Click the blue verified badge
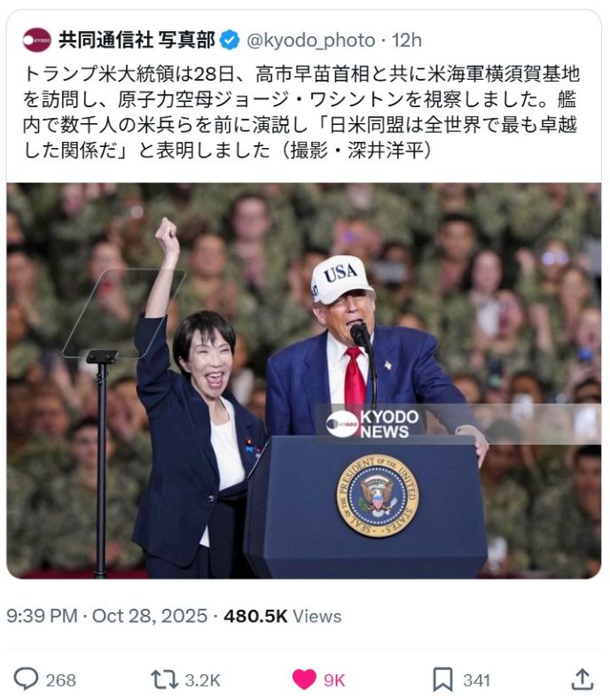Image resolution: width=610 pixels, height=700 pixels. click(x=231, y=40)
